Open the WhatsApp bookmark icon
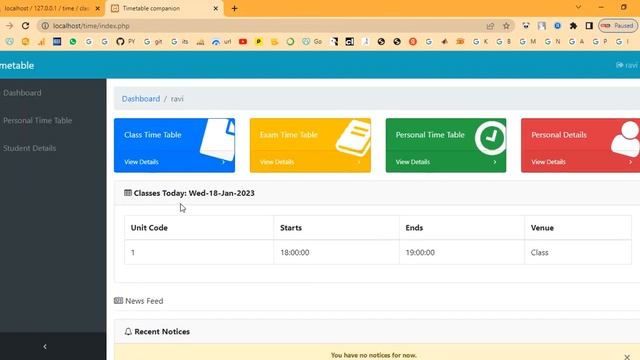The height and width of the screenshot is (360, 640). pyautogui.click(x=73, y=42)
